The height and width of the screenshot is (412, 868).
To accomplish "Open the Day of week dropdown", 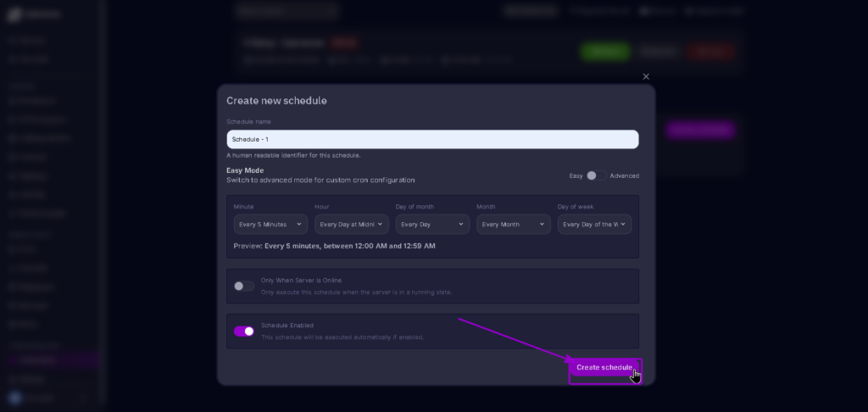I will coord(594,225).
